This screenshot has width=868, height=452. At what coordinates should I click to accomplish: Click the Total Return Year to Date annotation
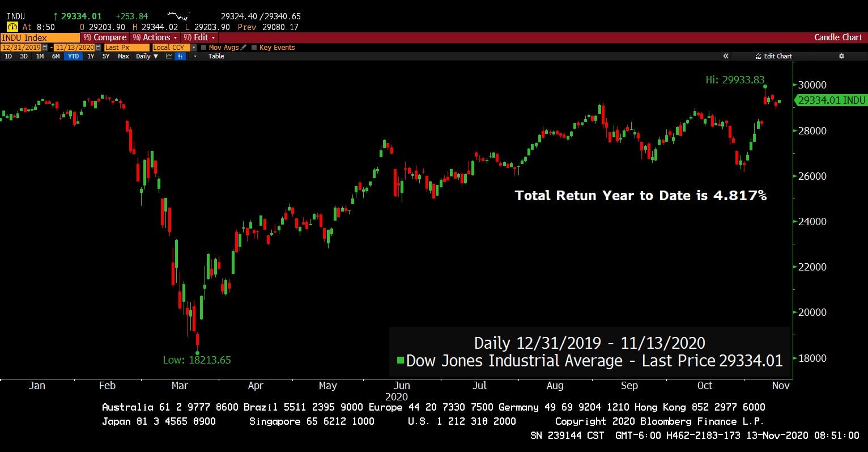[x=640, y=196]
